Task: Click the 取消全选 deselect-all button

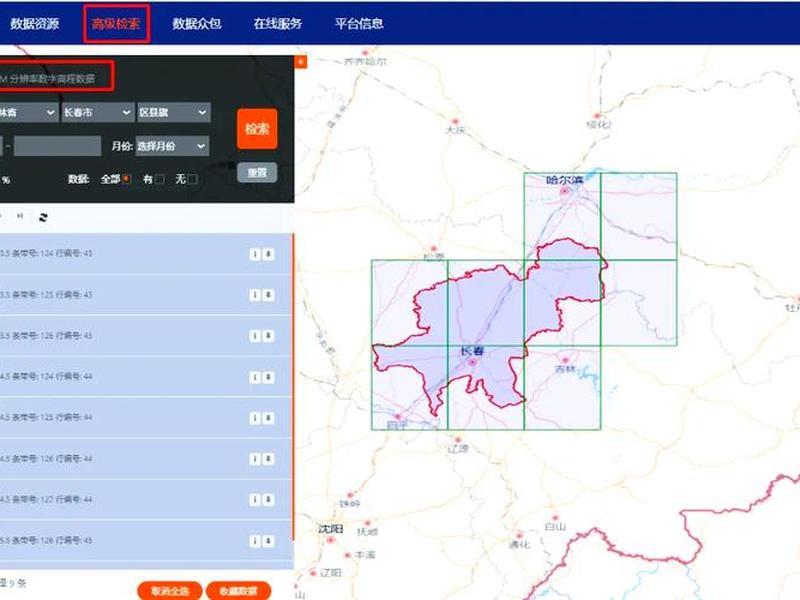Action: coord(170,591)
